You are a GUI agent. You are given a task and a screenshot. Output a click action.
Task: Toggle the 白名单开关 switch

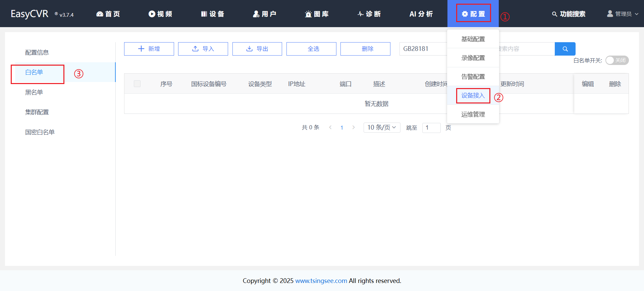616,60
